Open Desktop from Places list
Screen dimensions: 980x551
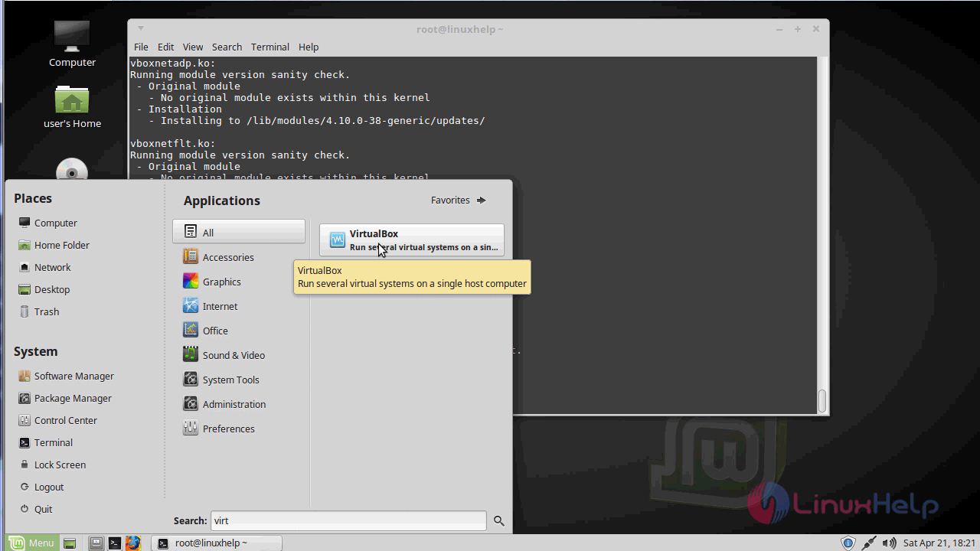44,289
